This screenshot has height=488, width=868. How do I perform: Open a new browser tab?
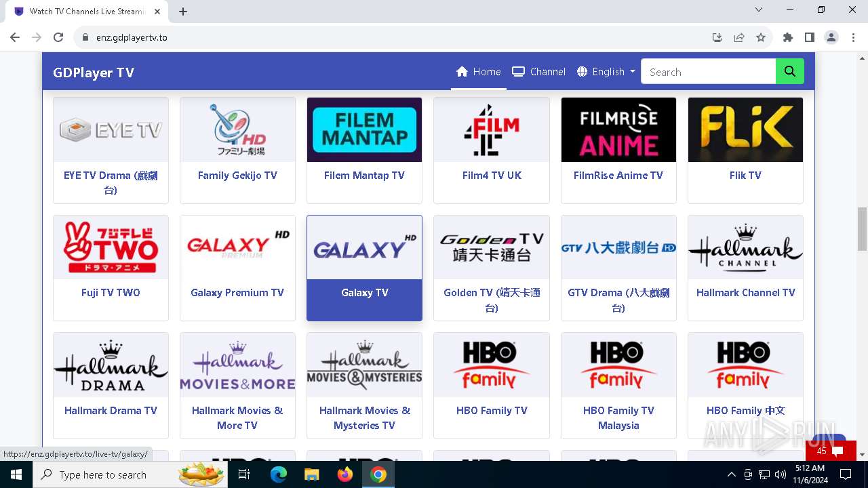click(183, 12)
